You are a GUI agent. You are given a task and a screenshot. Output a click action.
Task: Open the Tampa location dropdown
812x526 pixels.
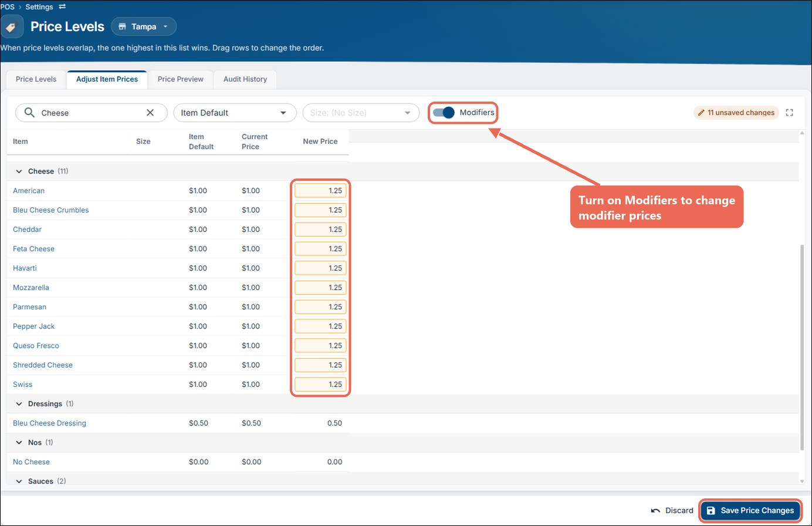[x=144, y=26]
